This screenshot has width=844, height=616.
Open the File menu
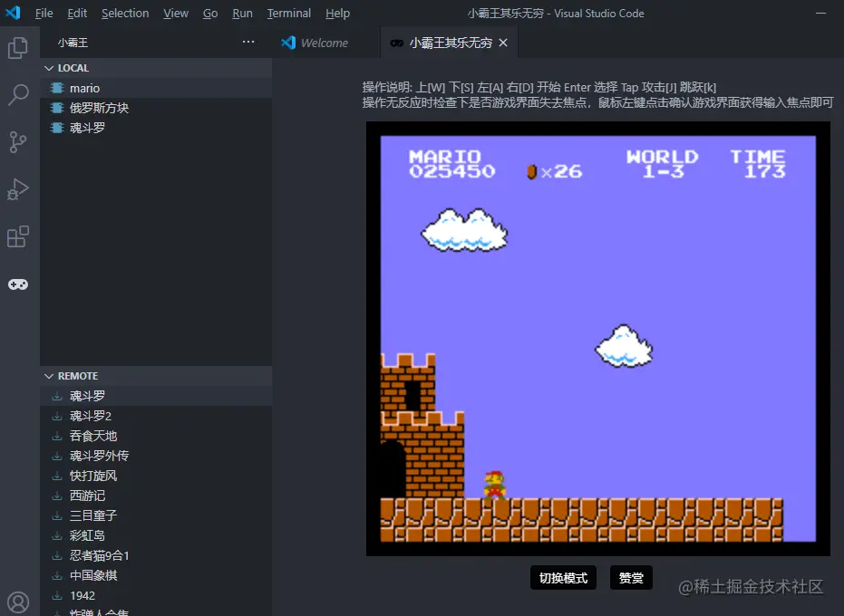tap(44, 13)
